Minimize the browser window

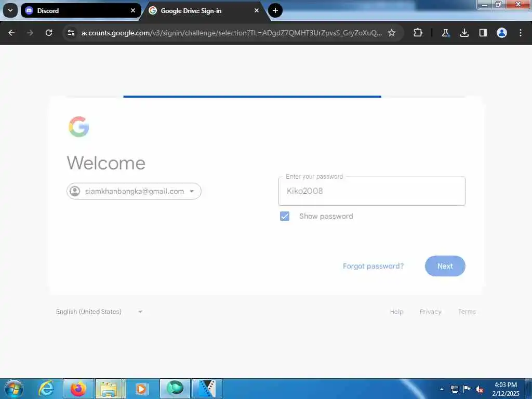coord(484,4)
